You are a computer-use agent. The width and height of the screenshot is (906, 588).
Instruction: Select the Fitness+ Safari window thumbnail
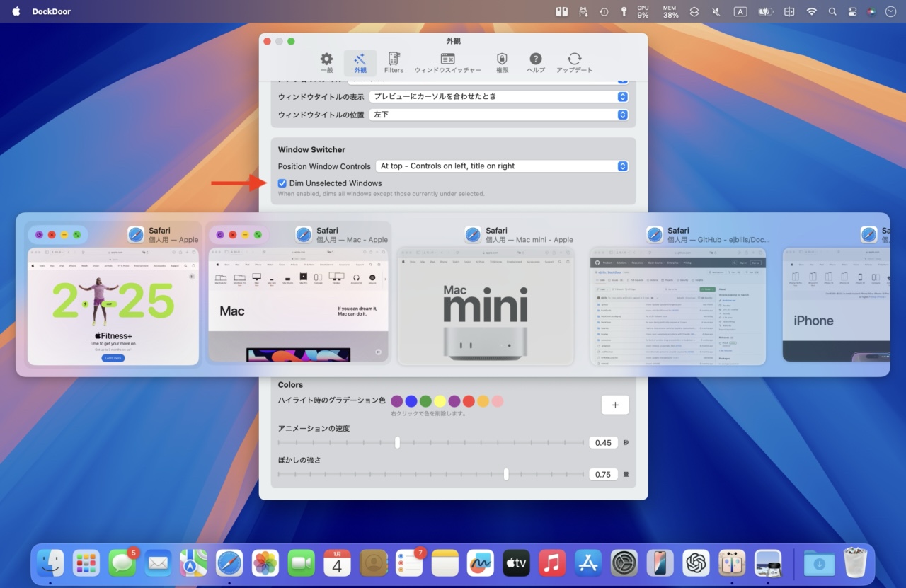pyautogui.click(x=113, y=306)
